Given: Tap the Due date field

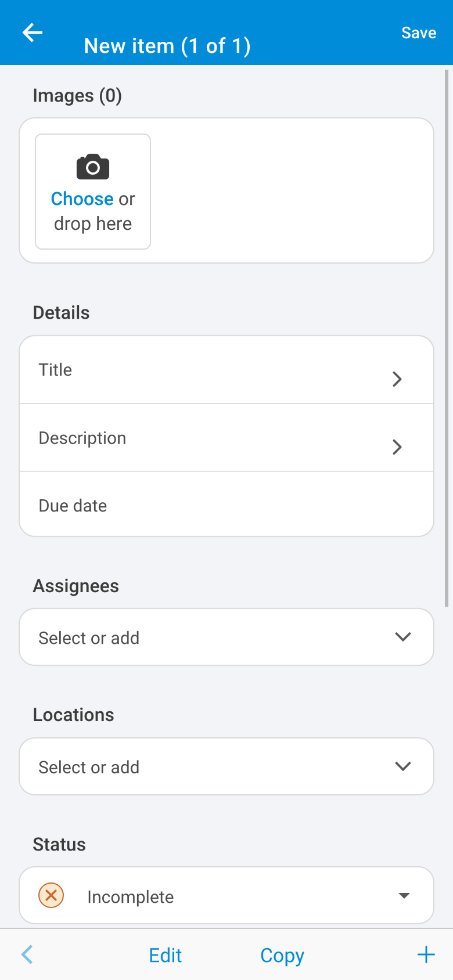Looking at the screenshot, I should [x=227, y=505].
